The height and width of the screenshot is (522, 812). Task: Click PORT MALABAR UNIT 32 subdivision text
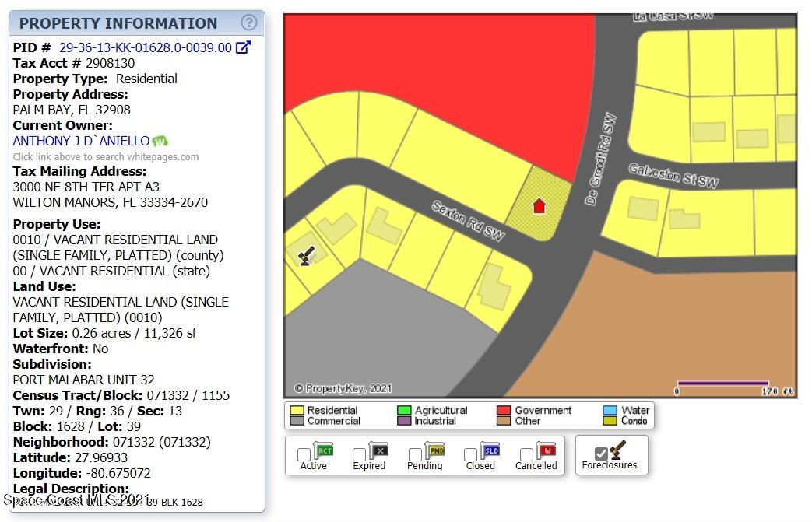point(84,380)
